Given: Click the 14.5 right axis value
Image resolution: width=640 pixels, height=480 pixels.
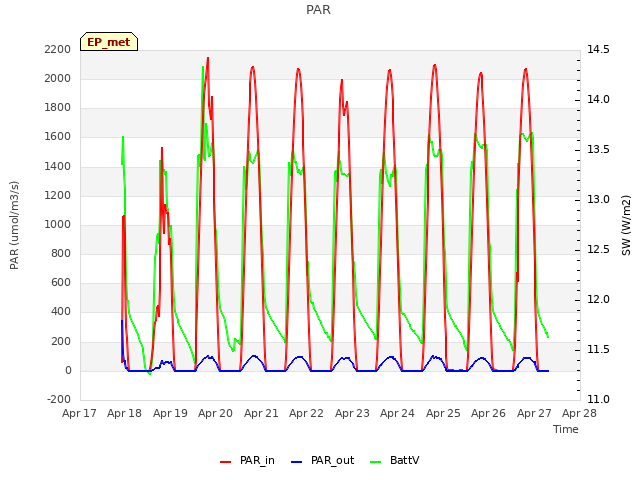Looking at the screenshot, I should (x=598, y=49).
